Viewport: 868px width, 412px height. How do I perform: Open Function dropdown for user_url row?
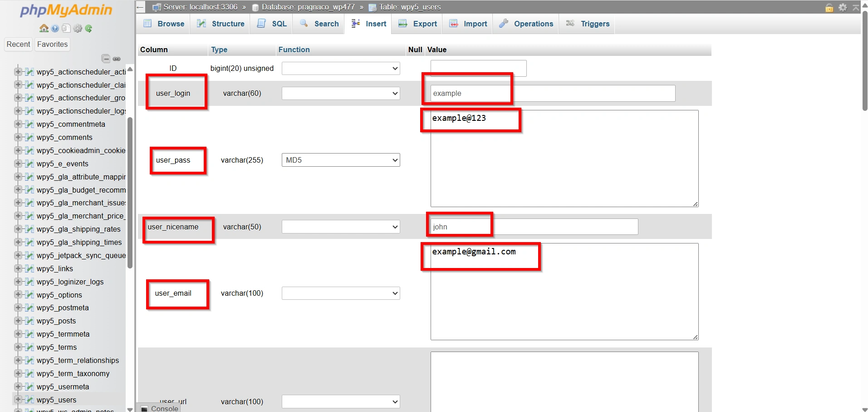341,402
